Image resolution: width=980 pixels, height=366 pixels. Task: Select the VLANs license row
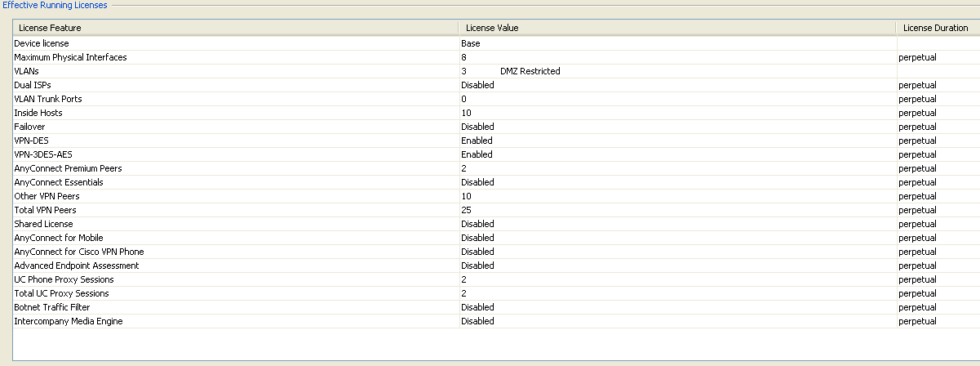[x=26, y=71]
